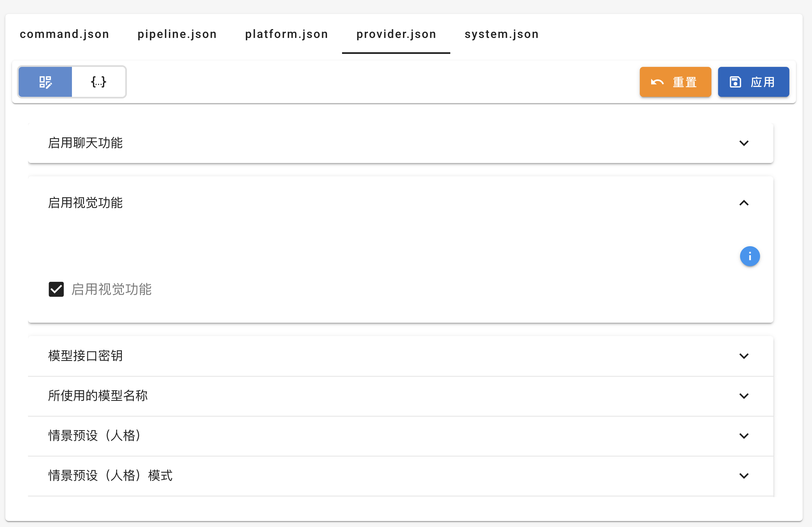Image resolution: width=812 pixels, height=527 pixels.
Task: Switch to JSON code editor view
Action: coord(99,82)
